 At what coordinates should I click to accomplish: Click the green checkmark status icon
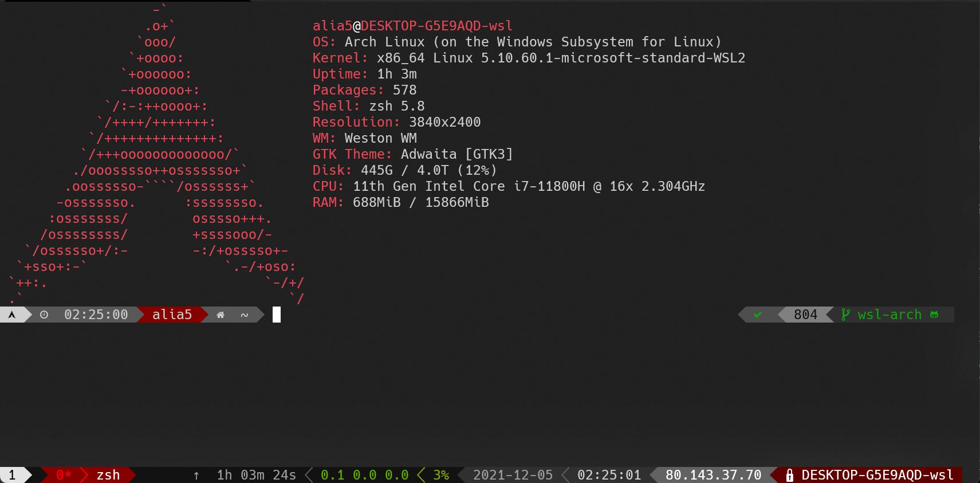758,315
